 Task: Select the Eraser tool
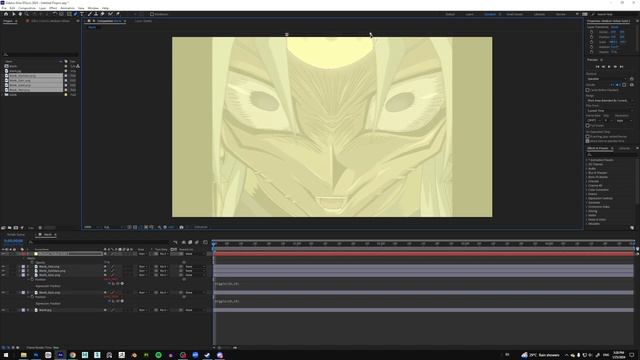[102, 14]
